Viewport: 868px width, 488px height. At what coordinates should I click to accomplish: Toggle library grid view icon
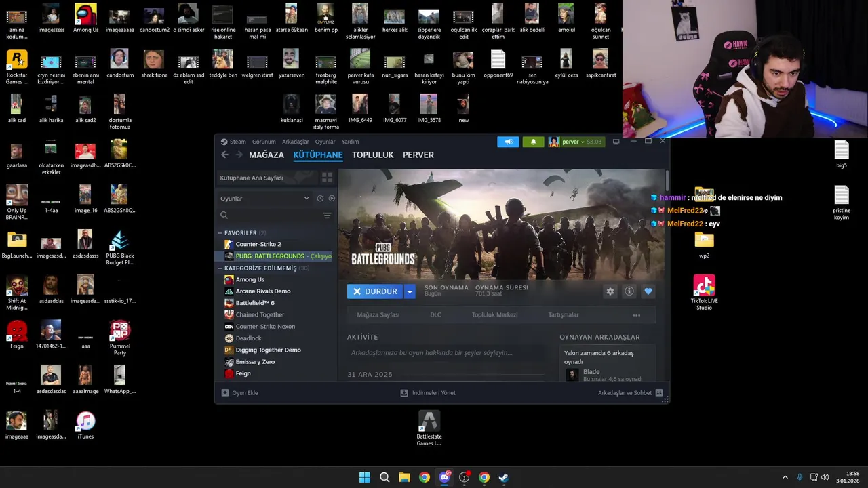(327, 178)
